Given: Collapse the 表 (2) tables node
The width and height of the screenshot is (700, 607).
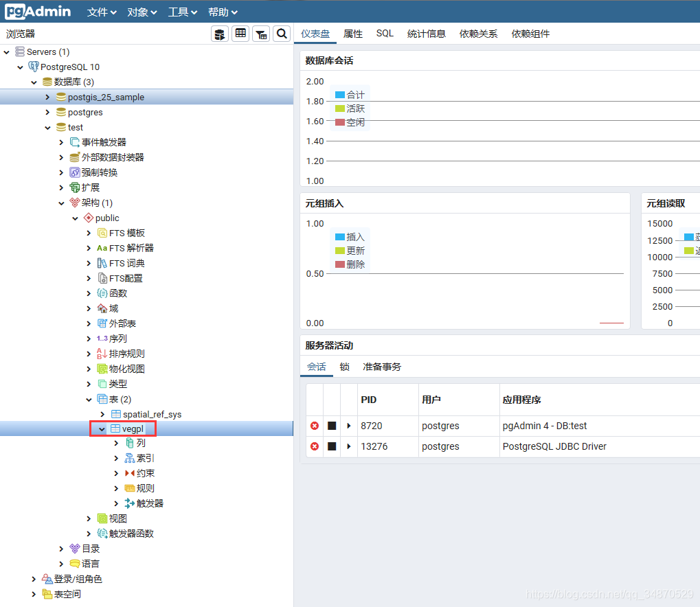Looking at the screenshot, I should point(89,400).
